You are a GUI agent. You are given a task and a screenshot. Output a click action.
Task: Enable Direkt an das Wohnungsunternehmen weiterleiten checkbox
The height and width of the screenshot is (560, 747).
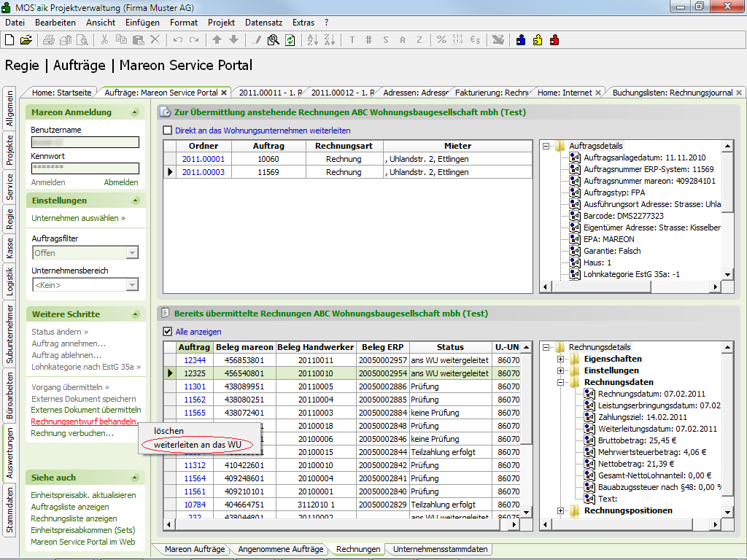(167, 131)
